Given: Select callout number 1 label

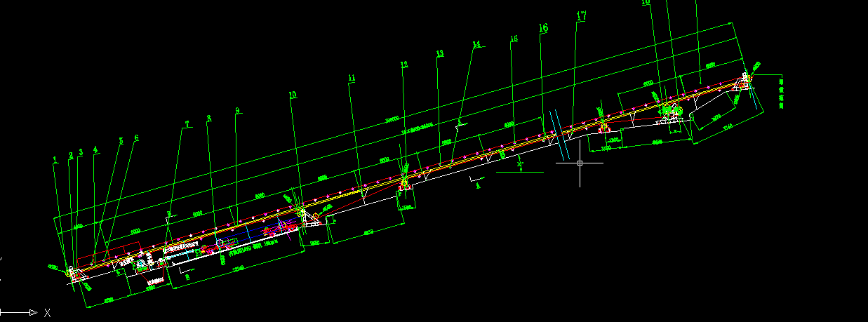Looking at the screenshot, I should 55,160.
